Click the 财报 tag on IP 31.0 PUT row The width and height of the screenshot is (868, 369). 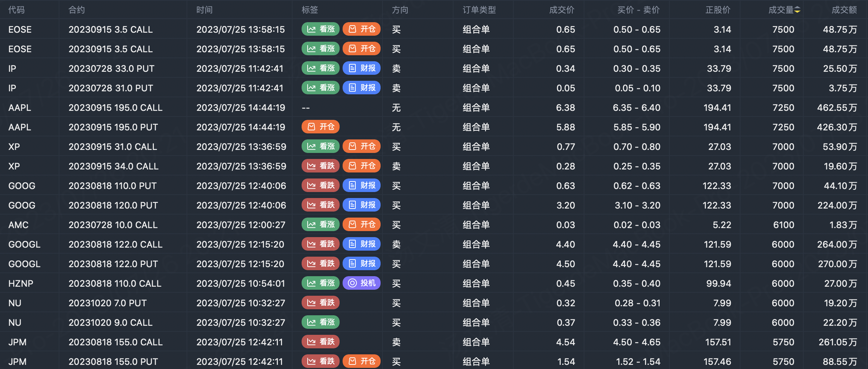click(x=361, y=88)
